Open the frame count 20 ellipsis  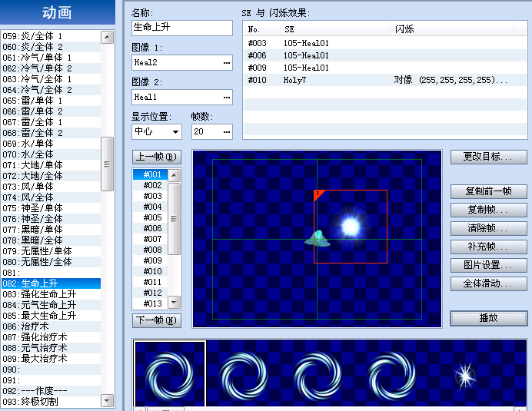227,132
